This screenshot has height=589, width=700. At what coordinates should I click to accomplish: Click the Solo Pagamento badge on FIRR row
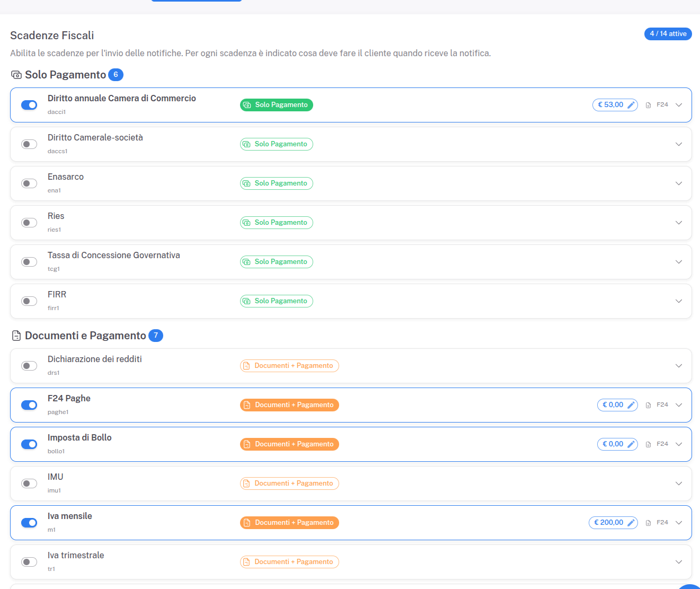coord(276,301)
